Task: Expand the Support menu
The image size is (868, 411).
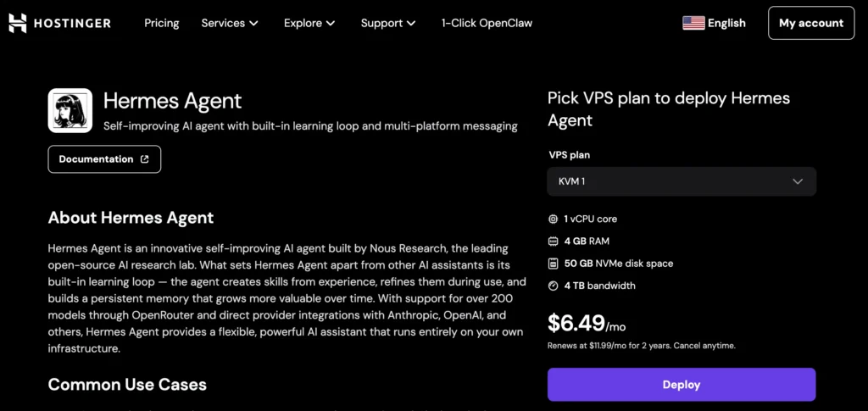Action: 388,23
